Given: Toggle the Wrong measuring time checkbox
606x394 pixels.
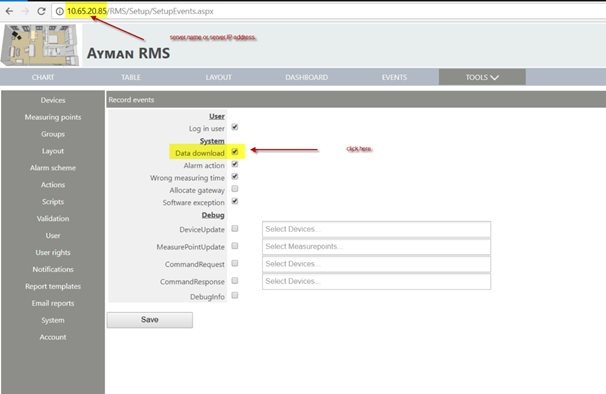Looking at the screenshot, I should pos(235,177).
